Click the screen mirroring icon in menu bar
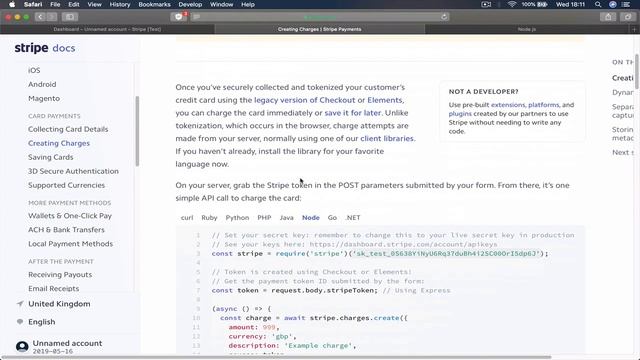 486,4
